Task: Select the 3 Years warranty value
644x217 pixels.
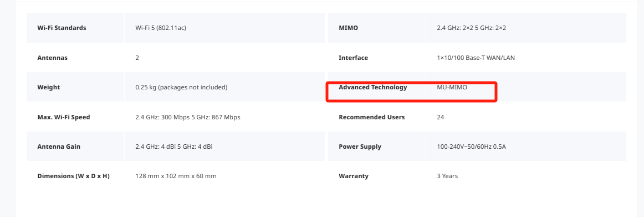Action: coord(447,176)
